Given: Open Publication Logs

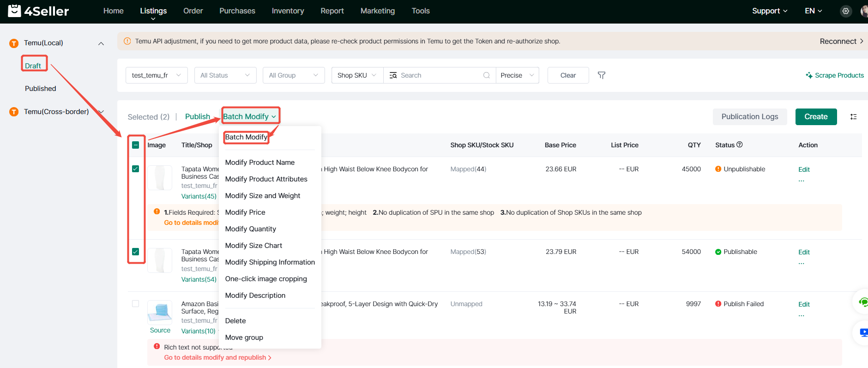Looking at the screenshot, I should 750,117.
